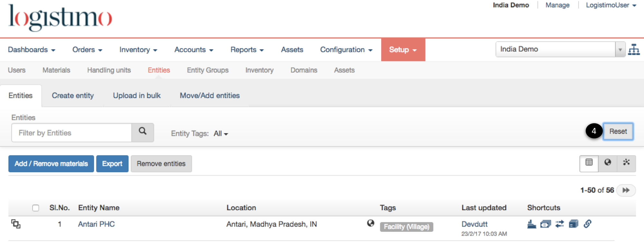Expand the Reports menu
The width and height of the screenshot is (644, 242).
[x=247, y=50]
